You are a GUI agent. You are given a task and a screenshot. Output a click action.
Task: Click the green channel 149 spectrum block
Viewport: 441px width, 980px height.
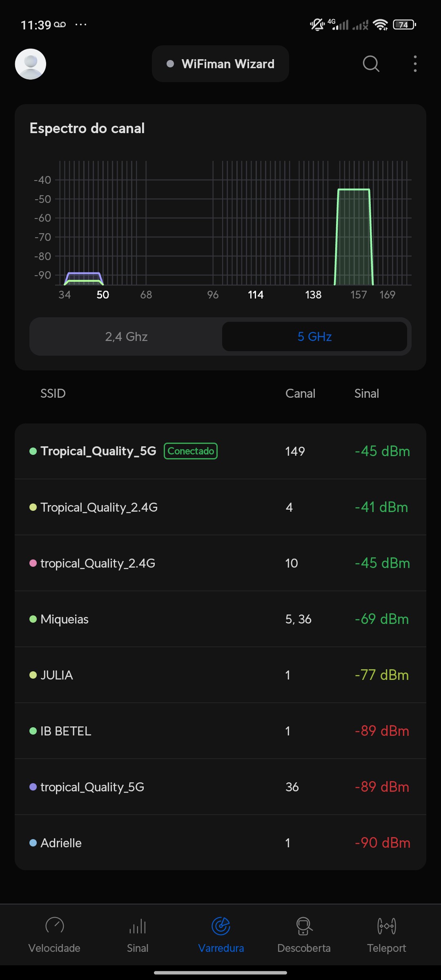(x=354, y=237)
